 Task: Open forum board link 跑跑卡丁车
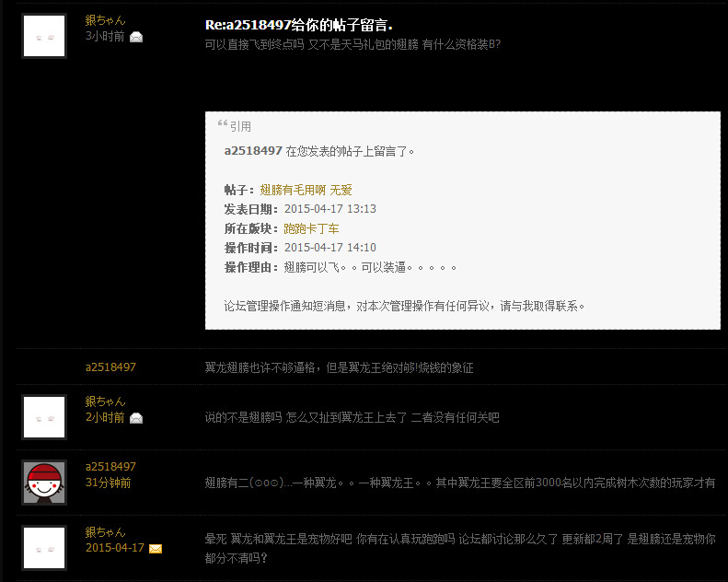point(311,228)
